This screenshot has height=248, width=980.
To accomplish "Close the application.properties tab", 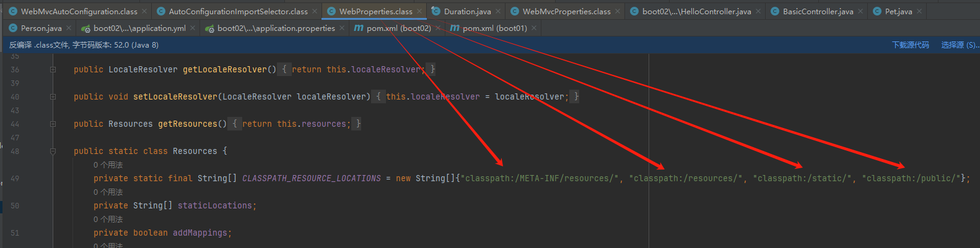I will [x=342, y=28].
